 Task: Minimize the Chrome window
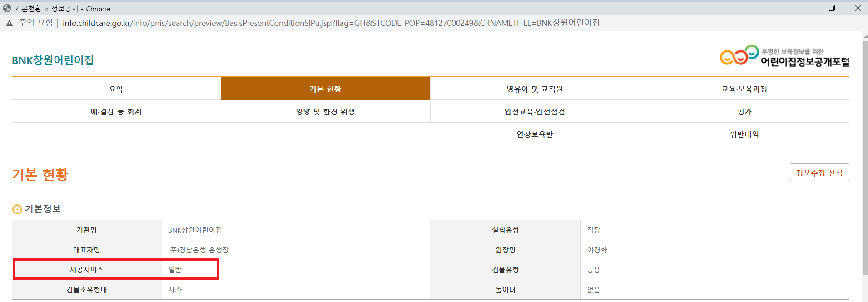806,8
